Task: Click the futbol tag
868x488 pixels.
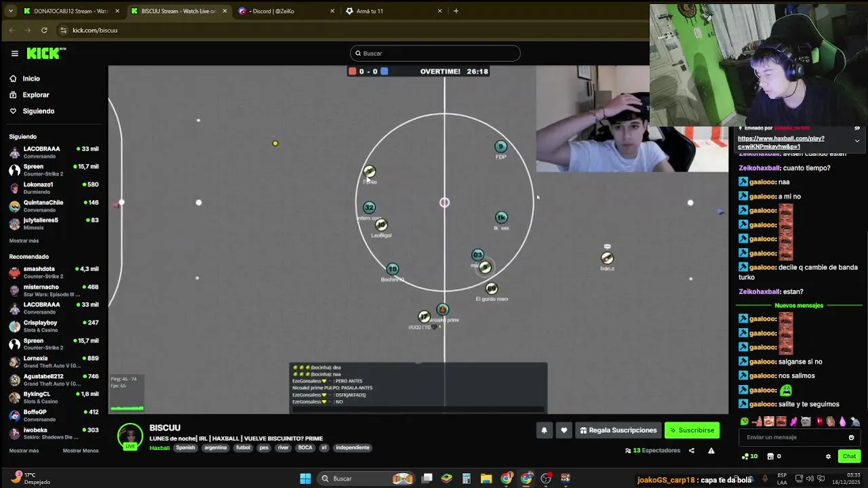Action: [243, 448]
